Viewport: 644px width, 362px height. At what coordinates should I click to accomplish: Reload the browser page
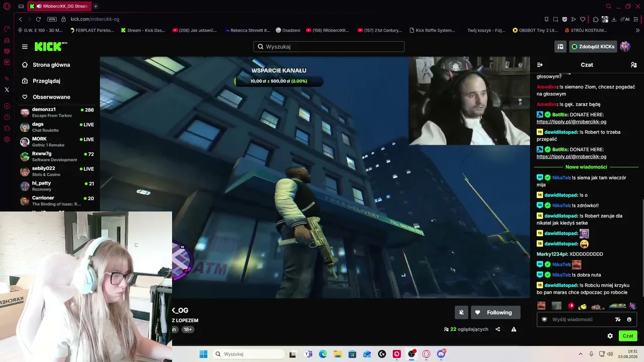tap(38, 19)
